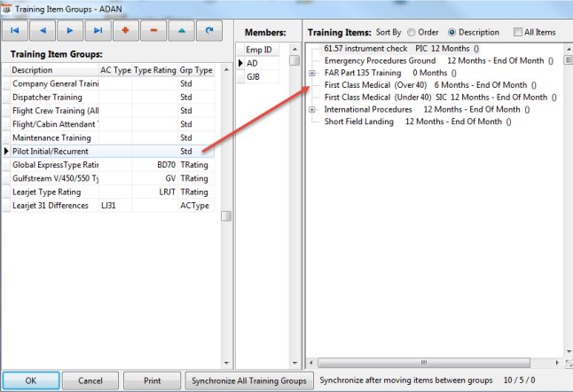This screenshot has height=392, width=573.
Task: Click the Training Item Groups window icon
Action: pyautogui.click(x=6, y=9)
